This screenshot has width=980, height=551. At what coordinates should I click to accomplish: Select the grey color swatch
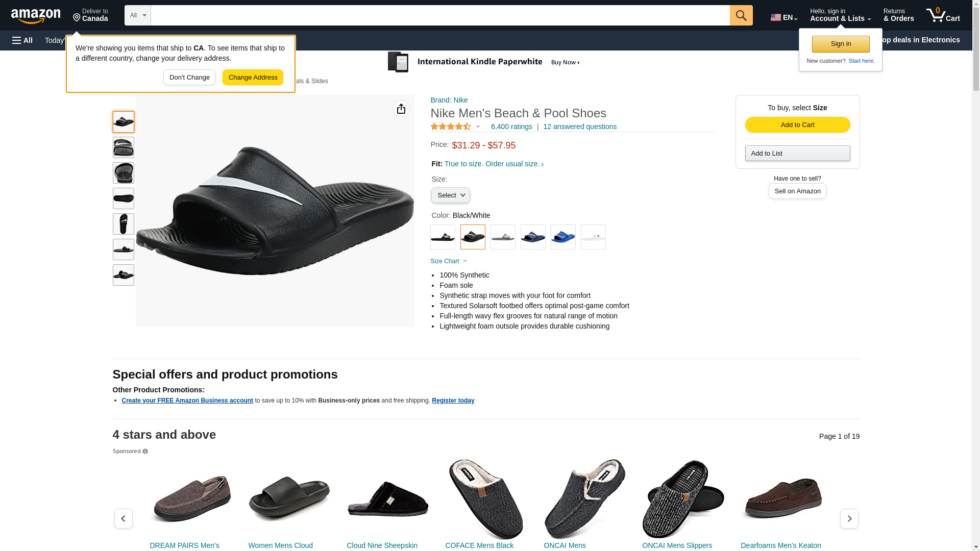(503, 237)
